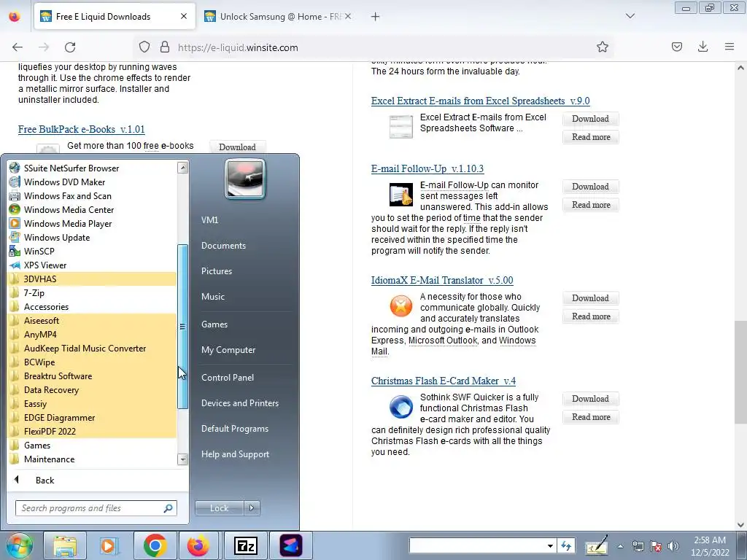Click the Start menu user account picture

[x=245, y=179]
